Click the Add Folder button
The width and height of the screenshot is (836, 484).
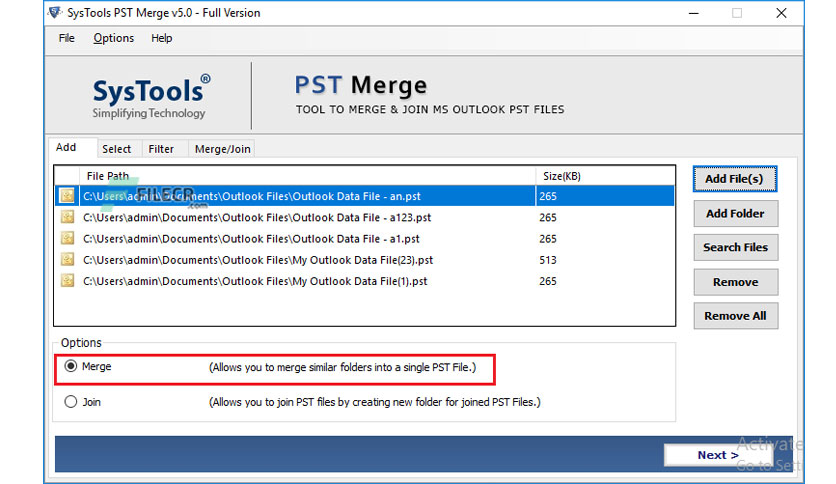pos(735,214)
